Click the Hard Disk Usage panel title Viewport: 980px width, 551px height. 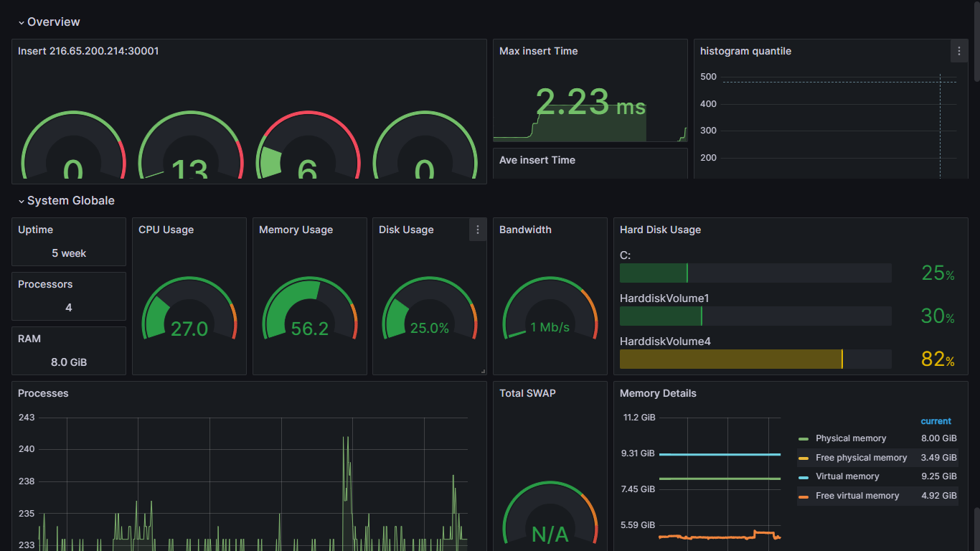coord(660,230)
